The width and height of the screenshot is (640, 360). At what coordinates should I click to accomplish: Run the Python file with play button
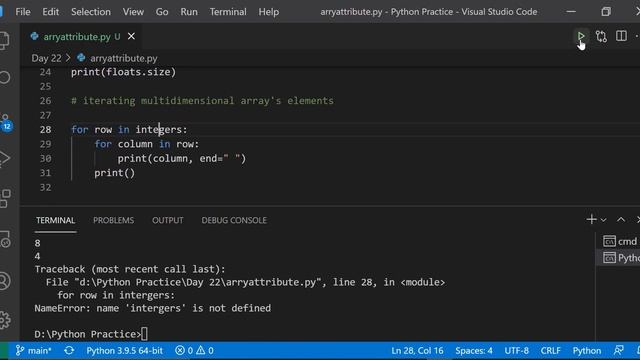pyautogui.click(x=580, y=36)
